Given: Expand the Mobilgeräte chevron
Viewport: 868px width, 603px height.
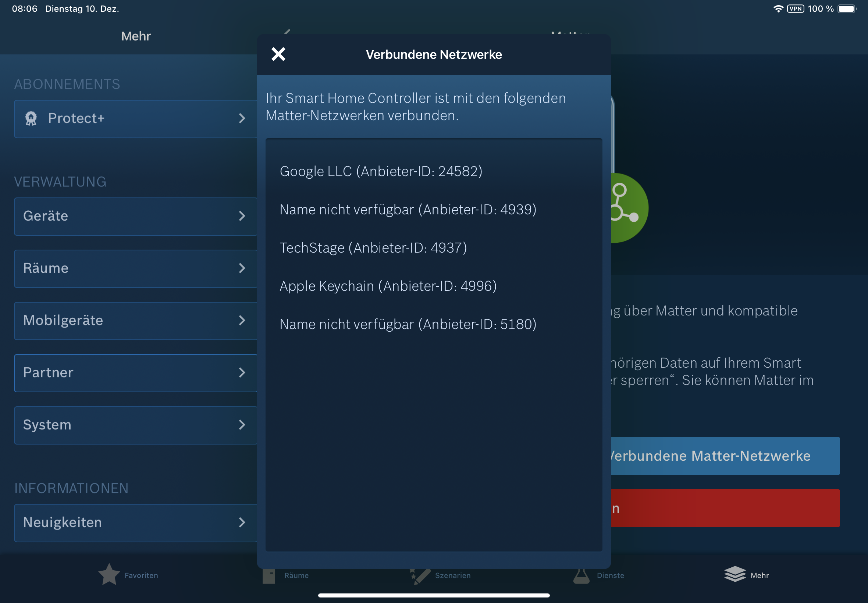Looking at the screenshot, I should pos(242,320).
